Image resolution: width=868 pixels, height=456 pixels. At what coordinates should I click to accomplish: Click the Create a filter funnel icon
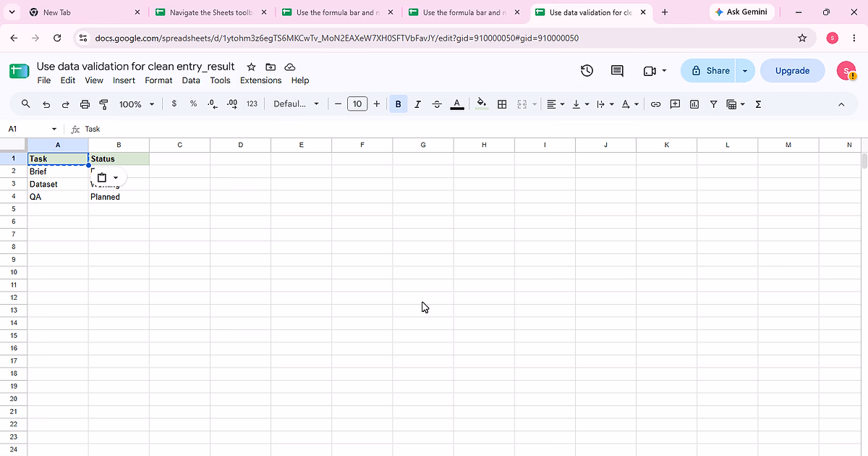(713, 104)
